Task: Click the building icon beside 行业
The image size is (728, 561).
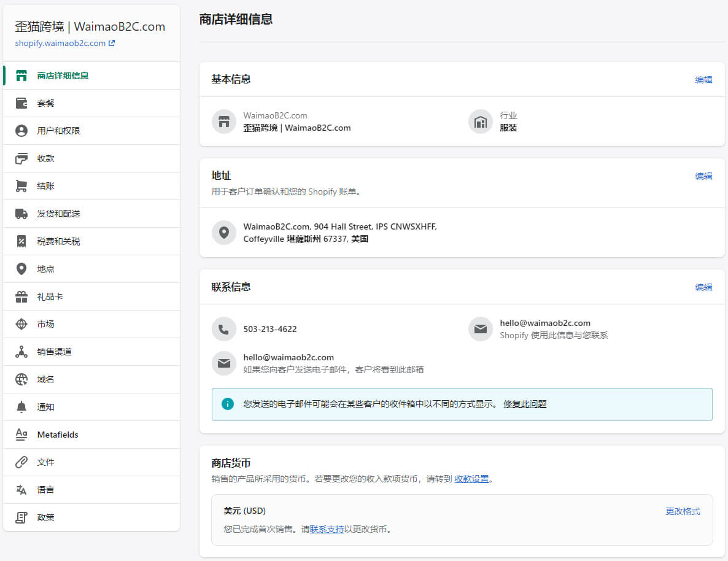Action: pos(481,122)
